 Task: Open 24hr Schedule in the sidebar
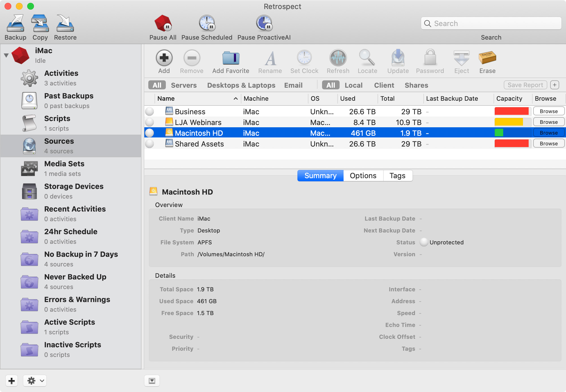[71, 236]
